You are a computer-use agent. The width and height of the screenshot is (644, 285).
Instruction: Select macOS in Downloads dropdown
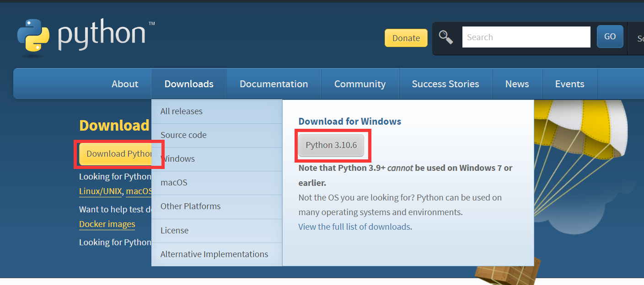217,183
